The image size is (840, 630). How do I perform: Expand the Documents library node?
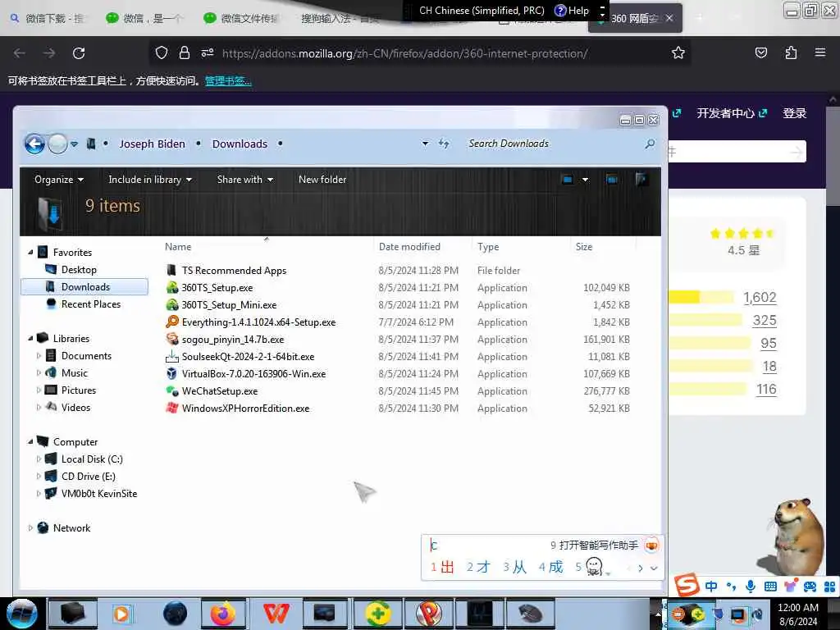(x=39, y=356)
